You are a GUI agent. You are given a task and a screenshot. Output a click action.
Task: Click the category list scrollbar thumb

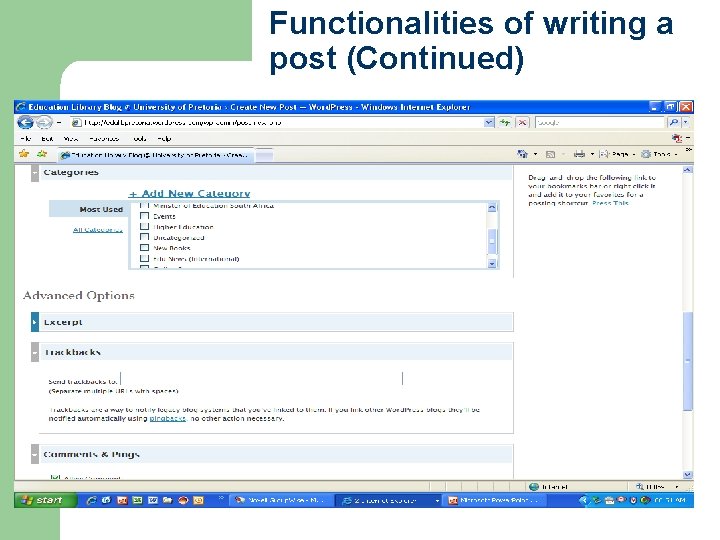click(x=492, y=241)
